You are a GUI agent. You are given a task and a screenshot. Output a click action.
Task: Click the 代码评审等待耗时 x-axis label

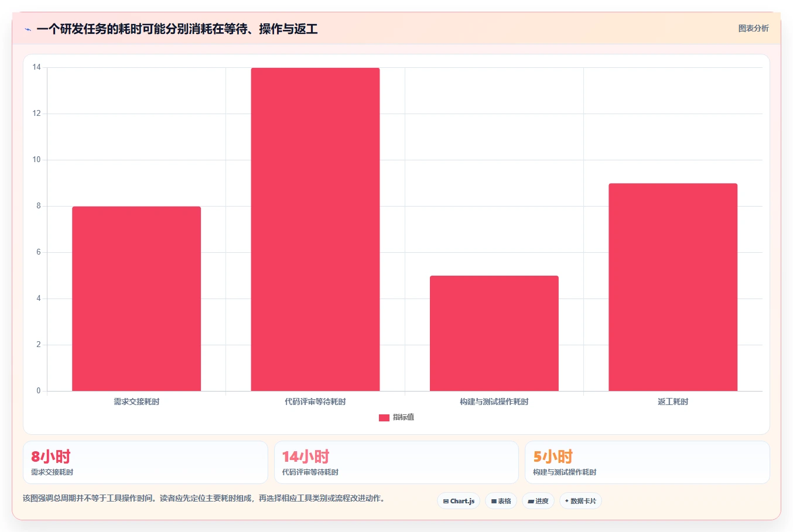(x=315, y=401)
